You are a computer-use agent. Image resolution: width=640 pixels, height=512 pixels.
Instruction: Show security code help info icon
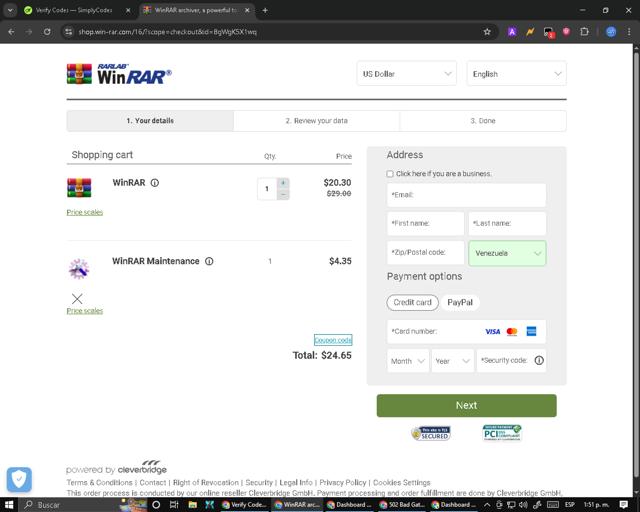[x=539, y=361]
